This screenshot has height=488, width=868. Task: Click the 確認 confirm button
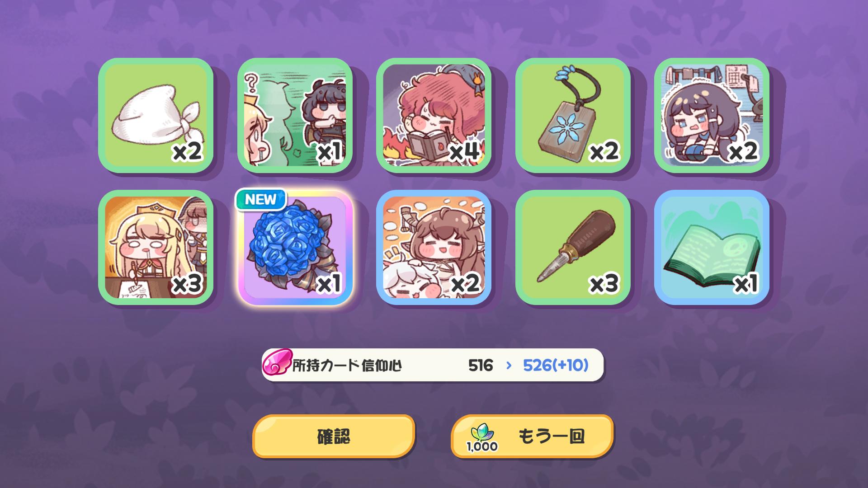click(334, 436)
